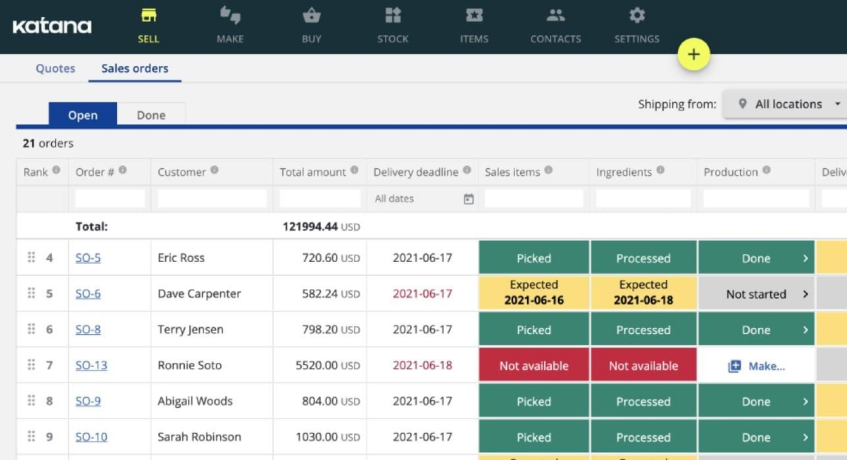Switch to the Quotes tab
This screenshot has width=847, height=460.
[55, 69]
